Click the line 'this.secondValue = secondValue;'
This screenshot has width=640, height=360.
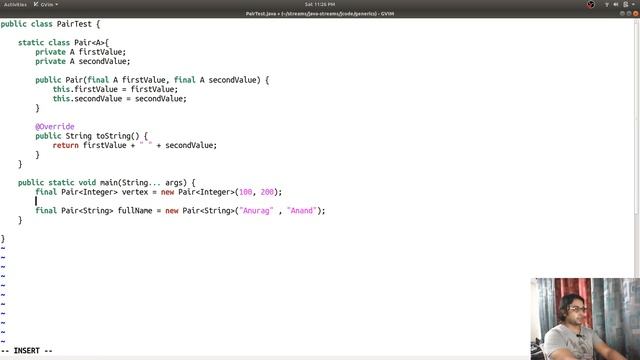click(x=119, y=99)
